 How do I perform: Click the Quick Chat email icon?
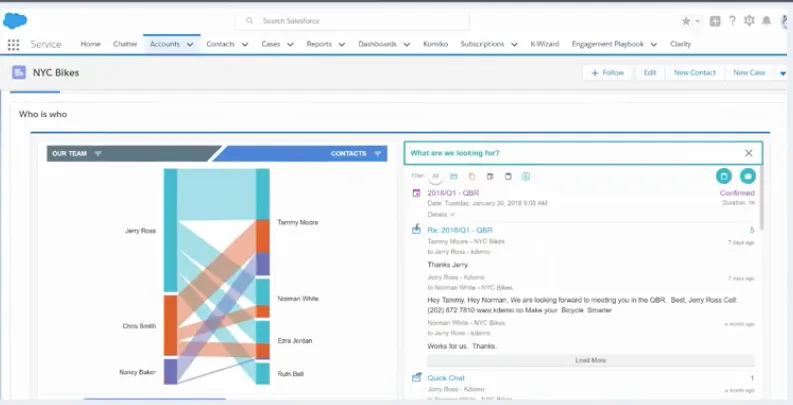point(416,377)
